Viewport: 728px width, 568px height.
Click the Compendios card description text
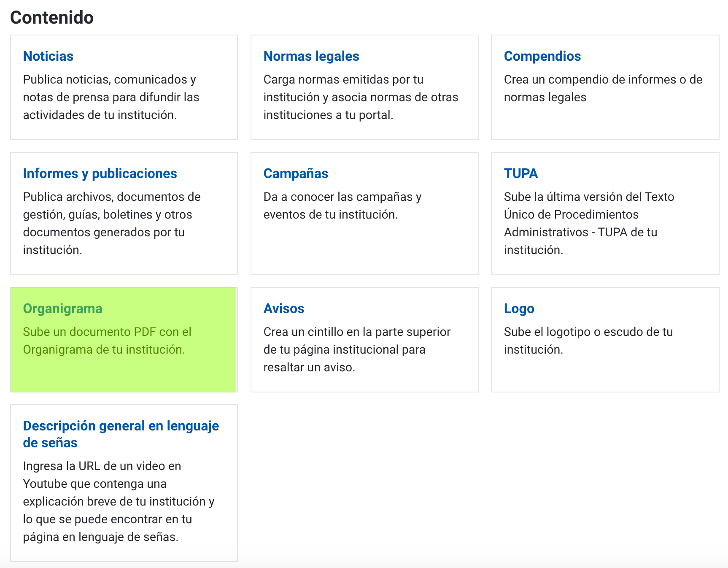pyautogui.click(x=603, y=88)
